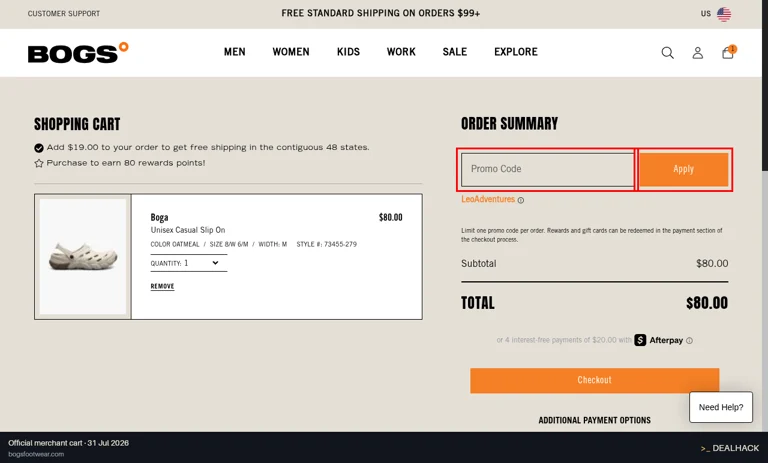Image resolution: width=768 pixels, height=463 pixels.
Task: Open the WORK menu
Action: pos(401,52)
